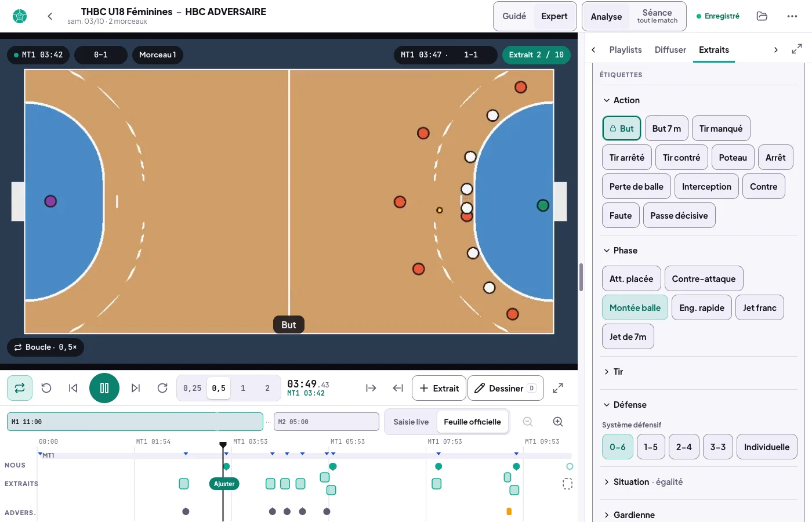812x522 pixels.
Task: Zoom out the timeline
Action: [x=528, y=422]
